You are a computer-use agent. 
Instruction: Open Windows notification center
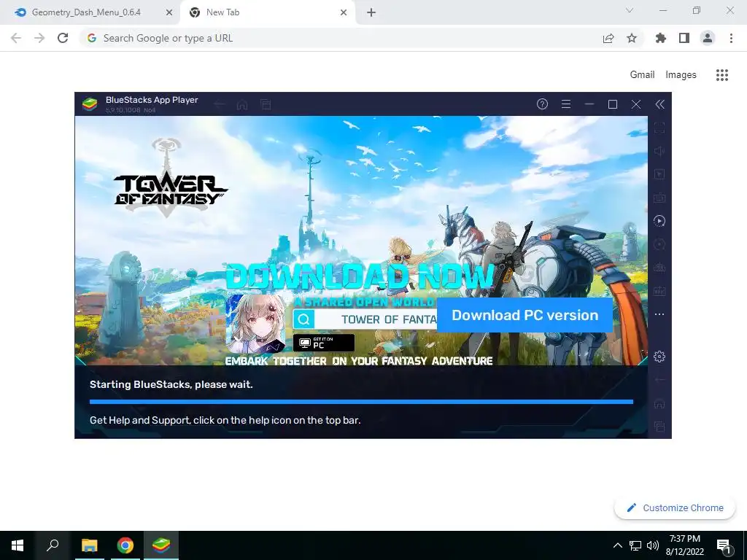tap(724, 546)
